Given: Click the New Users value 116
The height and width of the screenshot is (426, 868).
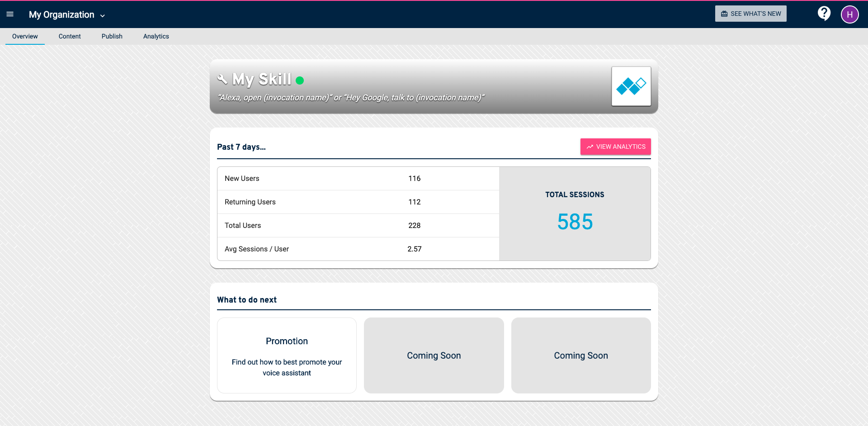Looking at the screenshot, I should (x=415, y=178).
